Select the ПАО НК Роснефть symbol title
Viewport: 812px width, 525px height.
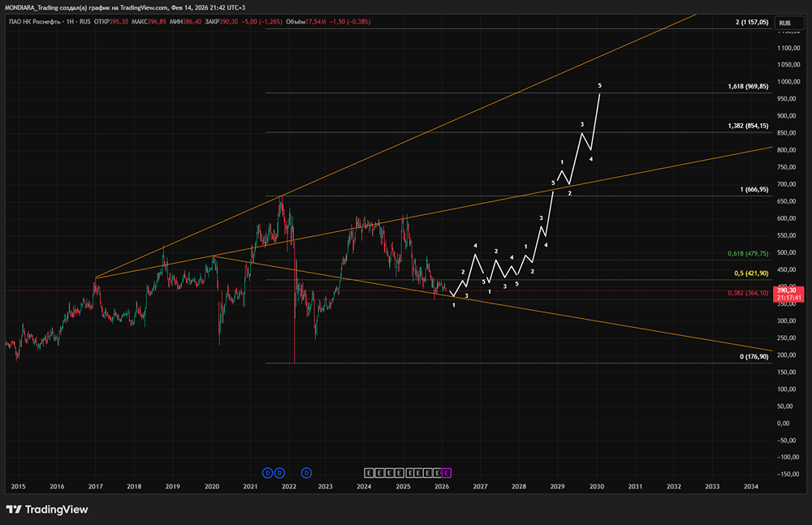35,22
